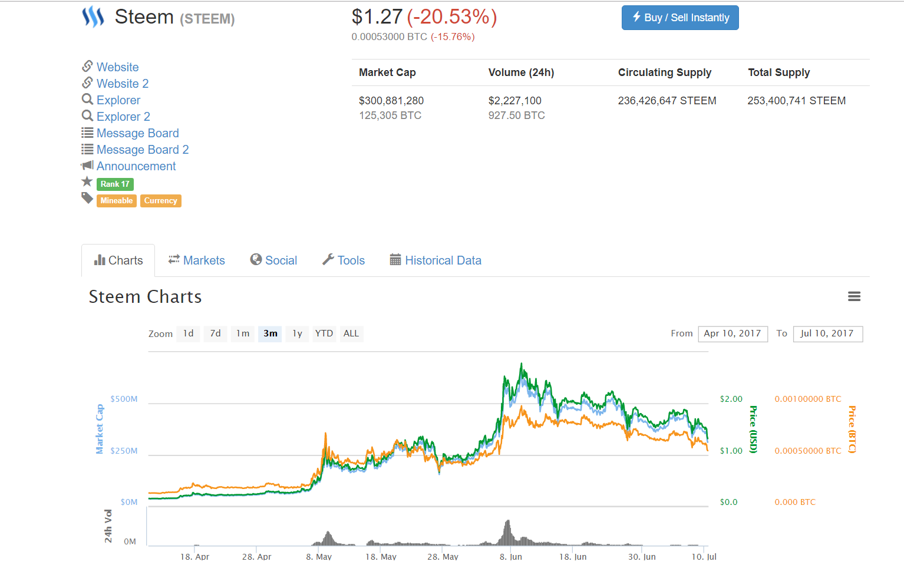Open the Explorer 2 link
The width and height of the screenshot is (904, 588).
pos(123,117)
